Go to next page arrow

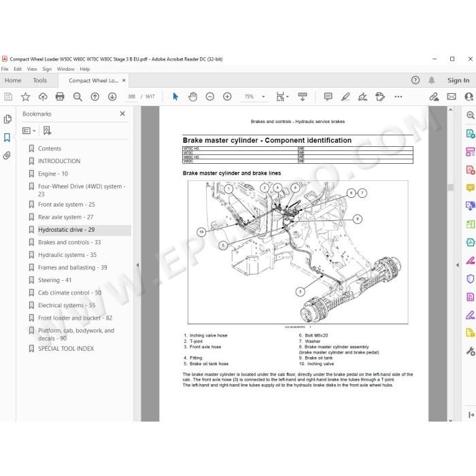pos(112,97)
